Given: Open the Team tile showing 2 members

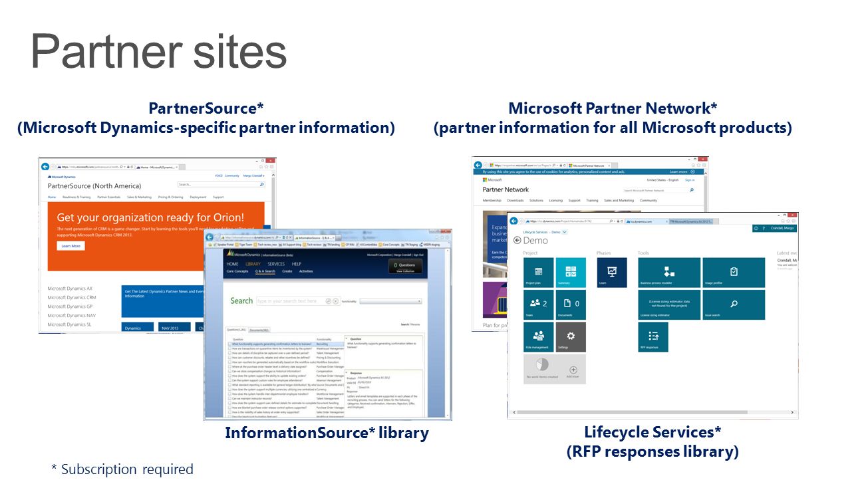Looking at the screenshot, I should coord(539,305).
